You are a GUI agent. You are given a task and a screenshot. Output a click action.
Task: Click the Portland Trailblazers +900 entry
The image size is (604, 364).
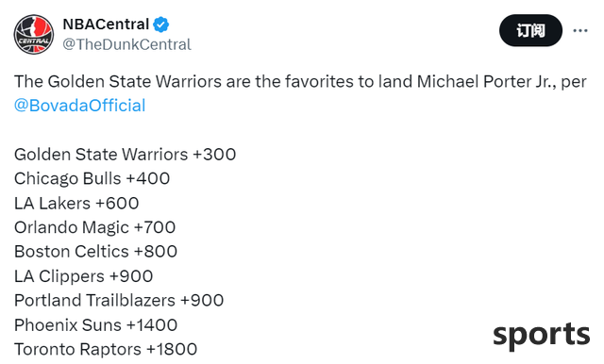[119, 301]
